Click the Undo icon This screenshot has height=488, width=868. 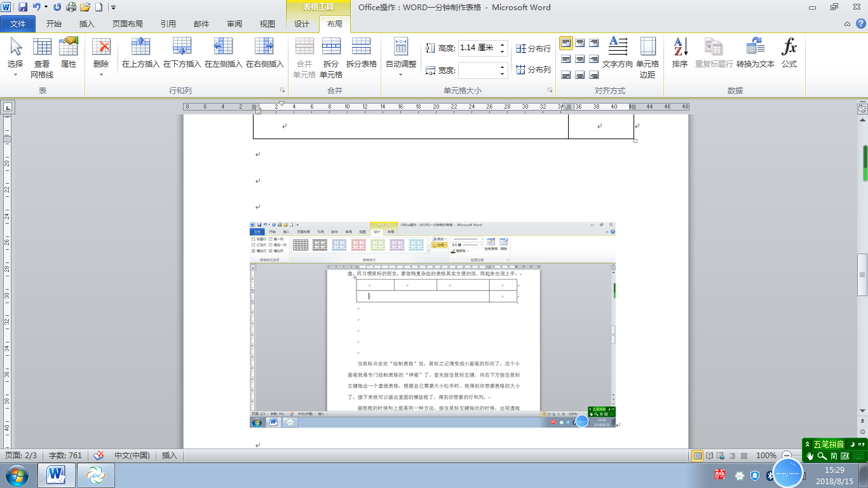click(36, 8)
